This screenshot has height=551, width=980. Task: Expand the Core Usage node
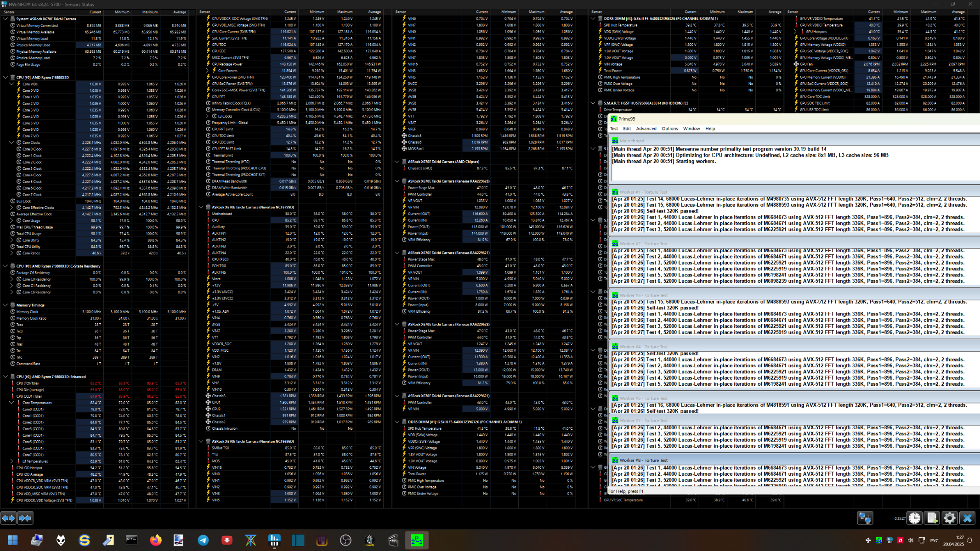[x=11, y=221]
